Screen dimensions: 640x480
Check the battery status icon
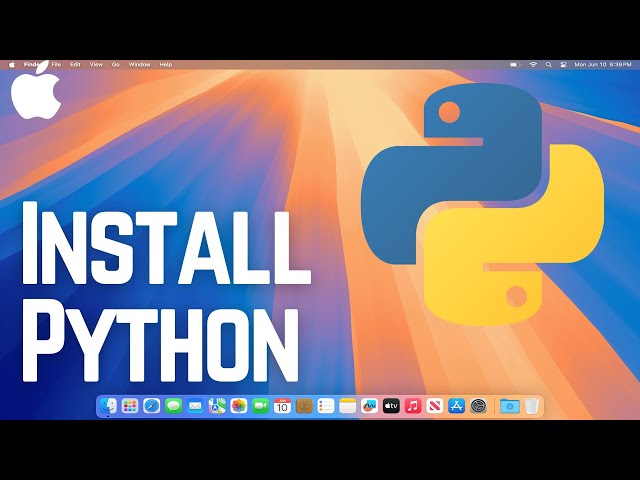515,64
